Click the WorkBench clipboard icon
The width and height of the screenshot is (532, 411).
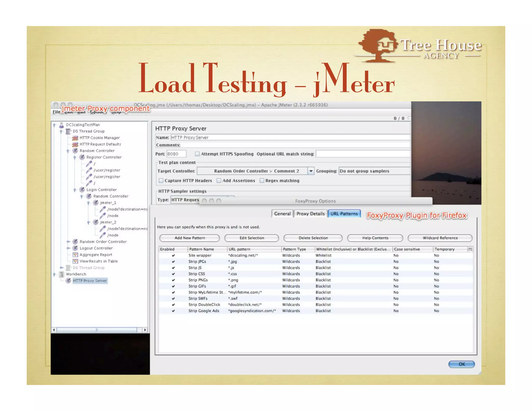(62, 274)
